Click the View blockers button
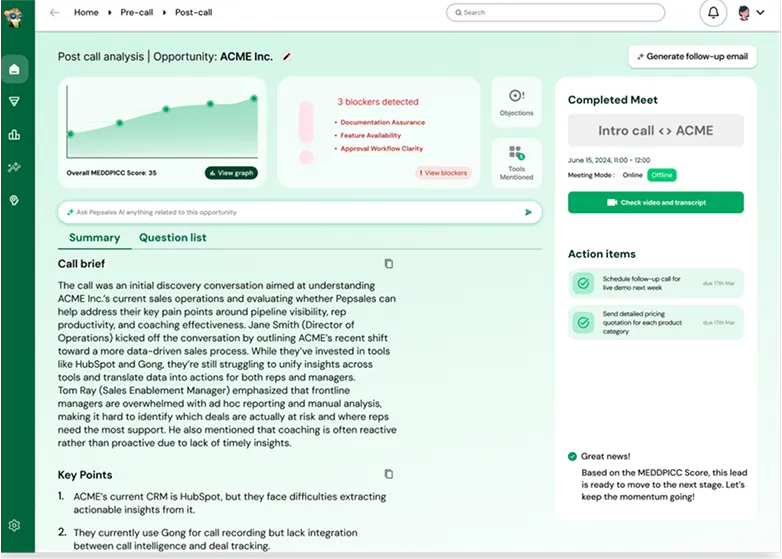 tap(443, 173)
